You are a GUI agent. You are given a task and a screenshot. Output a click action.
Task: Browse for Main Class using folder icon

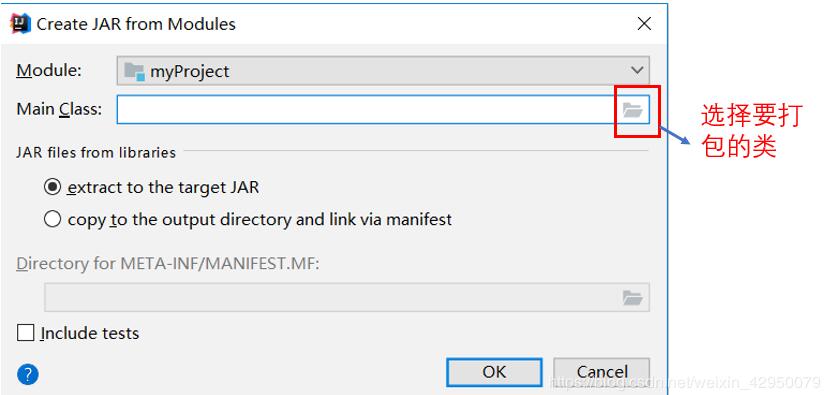[632, 110]
